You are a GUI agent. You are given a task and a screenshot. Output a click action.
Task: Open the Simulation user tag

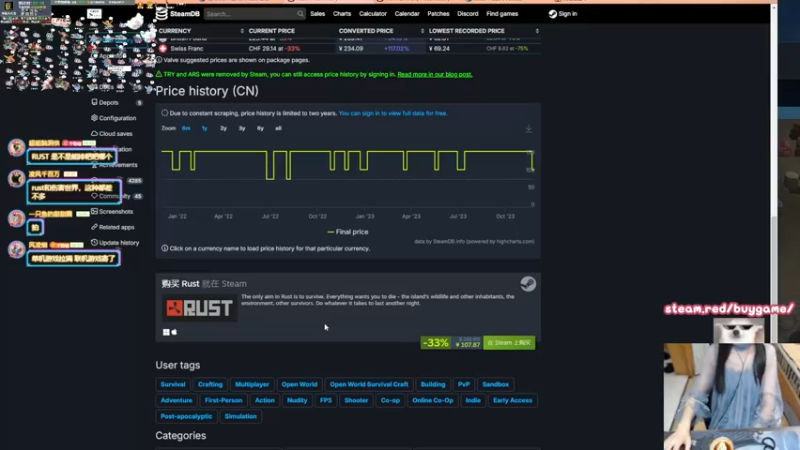[240, 416]
